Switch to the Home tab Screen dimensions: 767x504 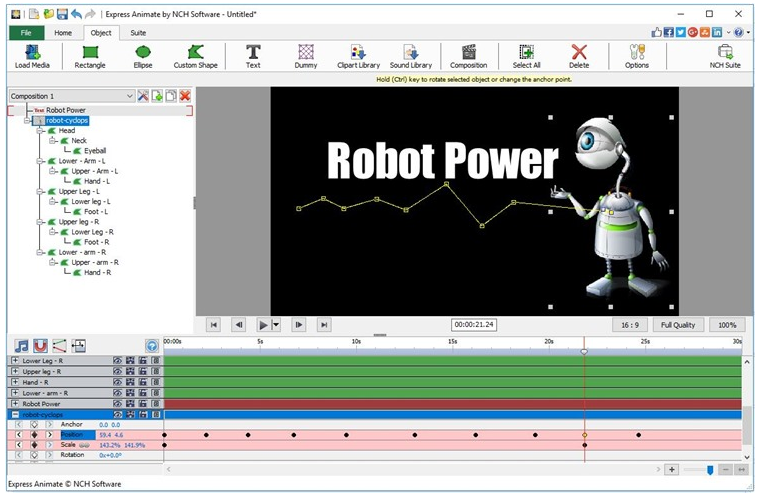(63, 33)
